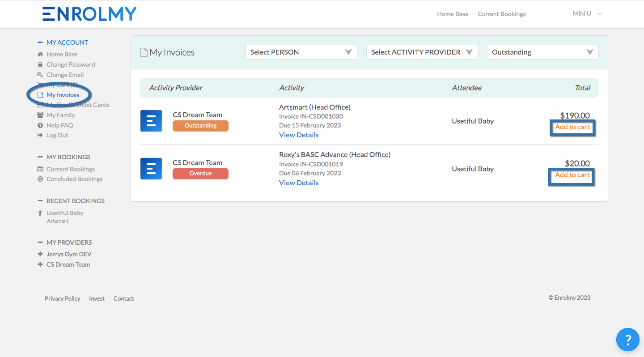Open Current Bookings in top navigation
The height and width of the screenshot is (357, 644).
coord(502,14)
